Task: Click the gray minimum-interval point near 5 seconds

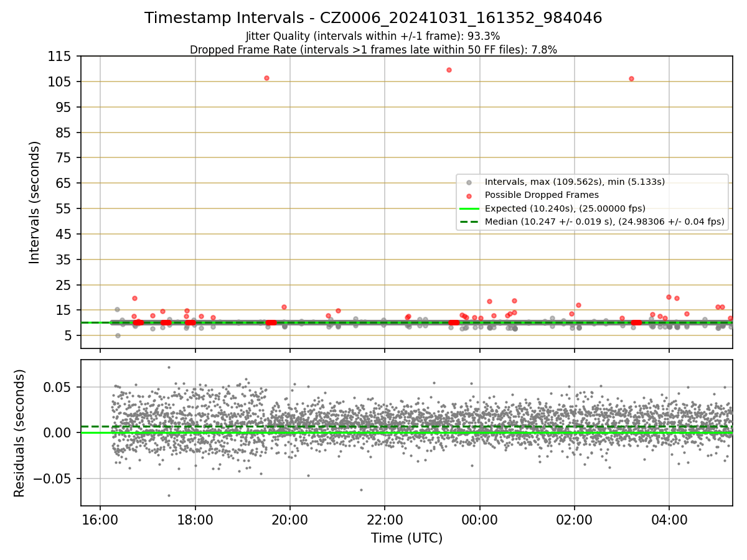Action: coord(118,335)
